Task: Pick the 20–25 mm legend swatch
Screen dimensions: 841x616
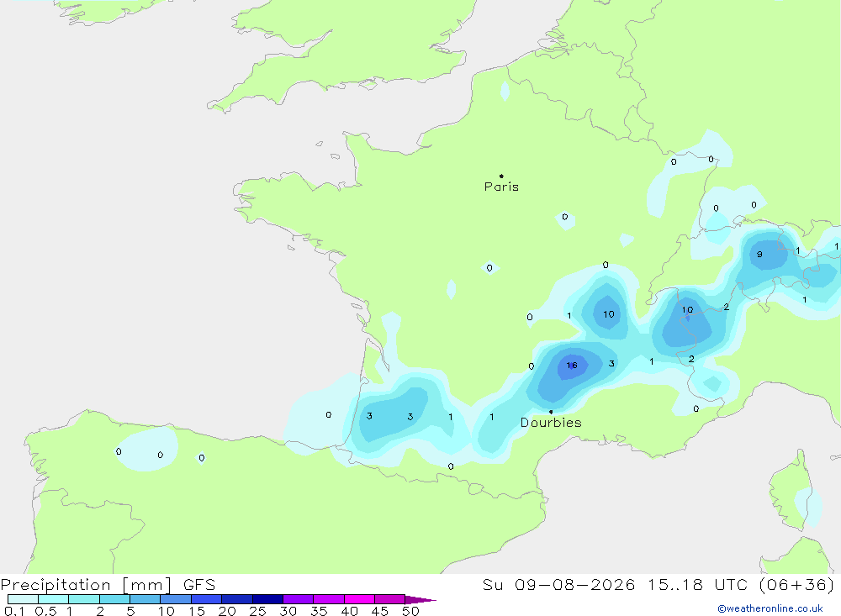Action: [x=237, y=599]
